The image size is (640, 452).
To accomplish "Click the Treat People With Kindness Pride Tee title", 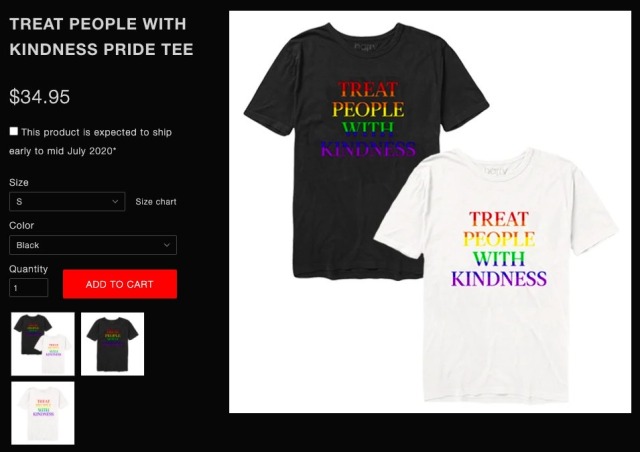I will coord(101,36).
